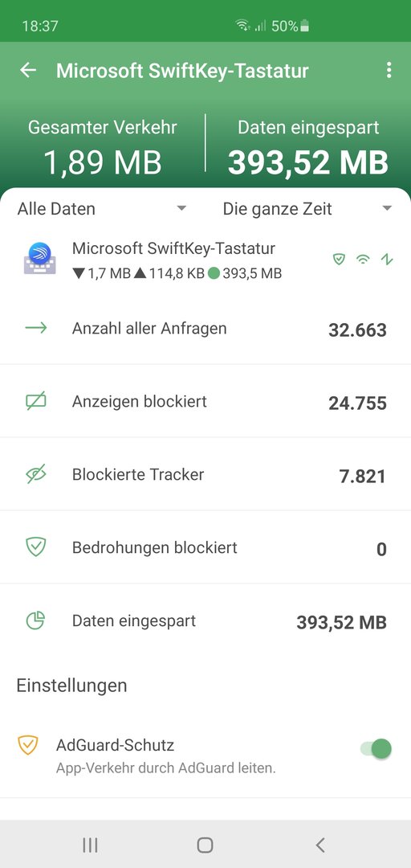Screen dimensions: 411x868
Task: Select the Blockierte Tracker entry
Action: [x=205, y=474]
